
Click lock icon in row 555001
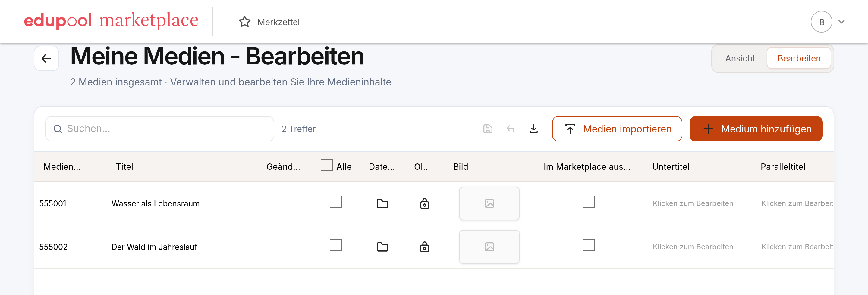tap(424, 203)
